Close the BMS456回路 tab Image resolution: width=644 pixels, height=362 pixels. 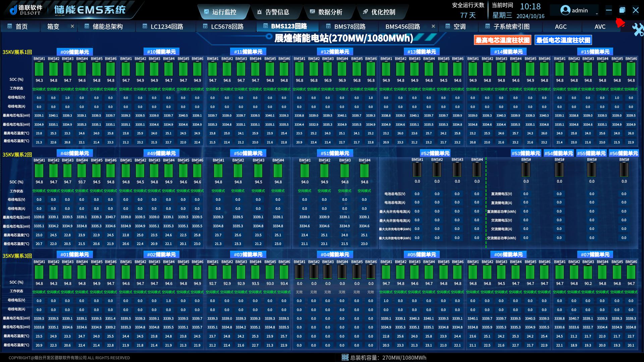(433, 26)
